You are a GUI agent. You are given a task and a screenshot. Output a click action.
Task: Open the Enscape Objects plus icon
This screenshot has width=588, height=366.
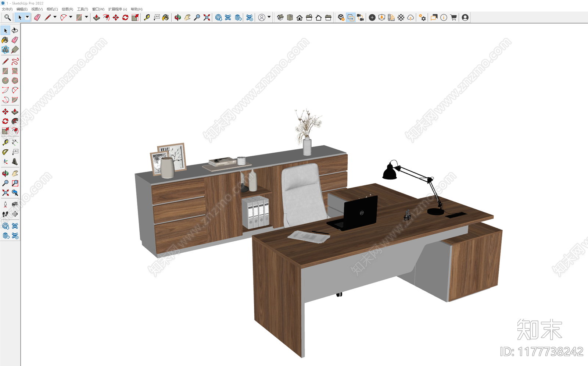(372, 17)
